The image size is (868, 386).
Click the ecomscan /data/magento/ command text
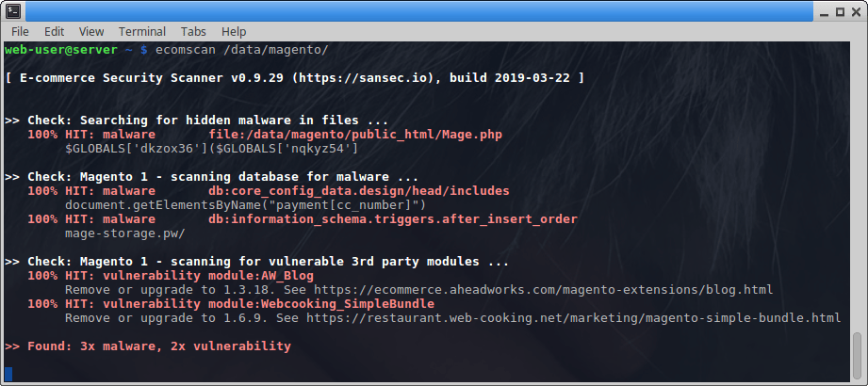242,50
